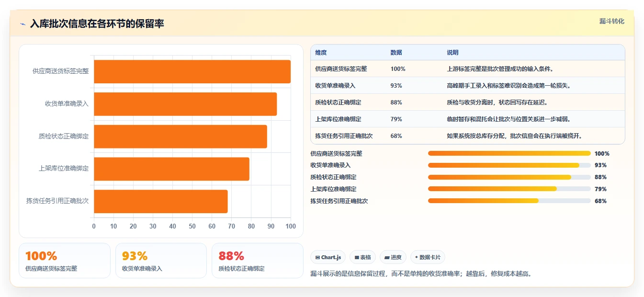The height and width of the screenshot is (297, 644).
Task: Click the 质检状态正确绑定 88% progress bar
Action: pos(509,177)
